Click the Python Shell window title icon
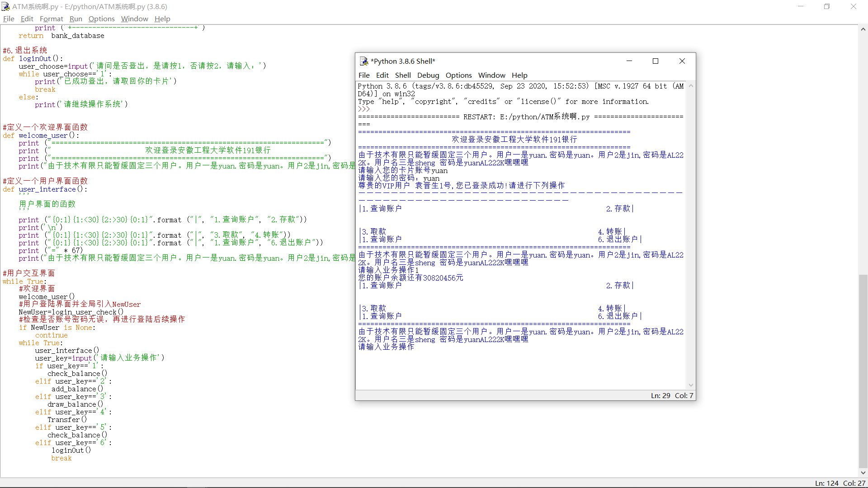 (364, 61)
